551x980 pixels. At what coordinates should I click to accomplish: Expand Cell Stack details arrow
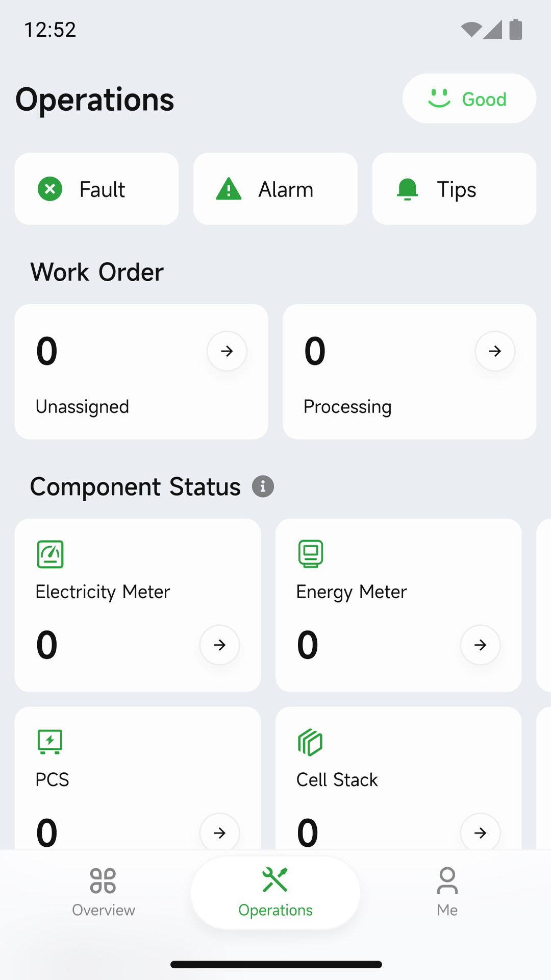(x=480, y=832)
